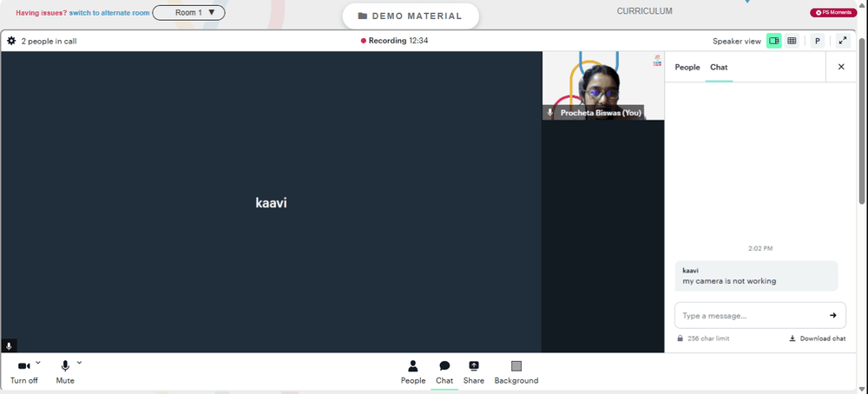The width and height of the screenshot is (868, 394).
Task: Switch to speaker view layout icon
Action: coord(774,41)
